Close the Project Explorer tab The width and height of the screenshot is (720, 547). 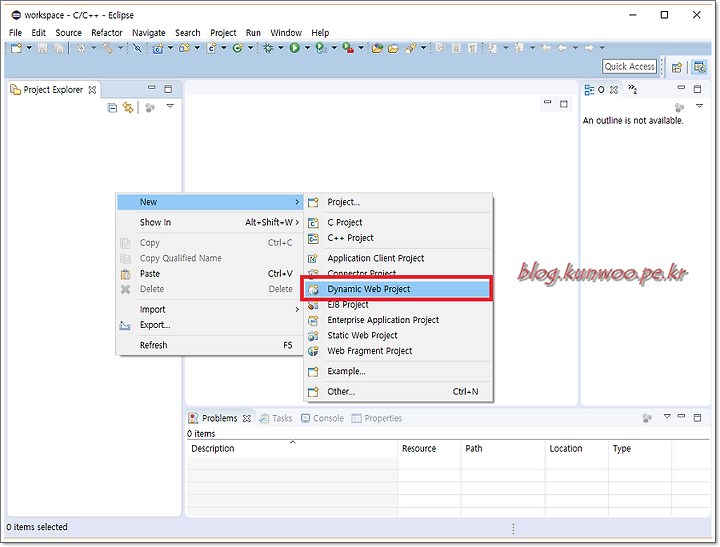(92, 90)
